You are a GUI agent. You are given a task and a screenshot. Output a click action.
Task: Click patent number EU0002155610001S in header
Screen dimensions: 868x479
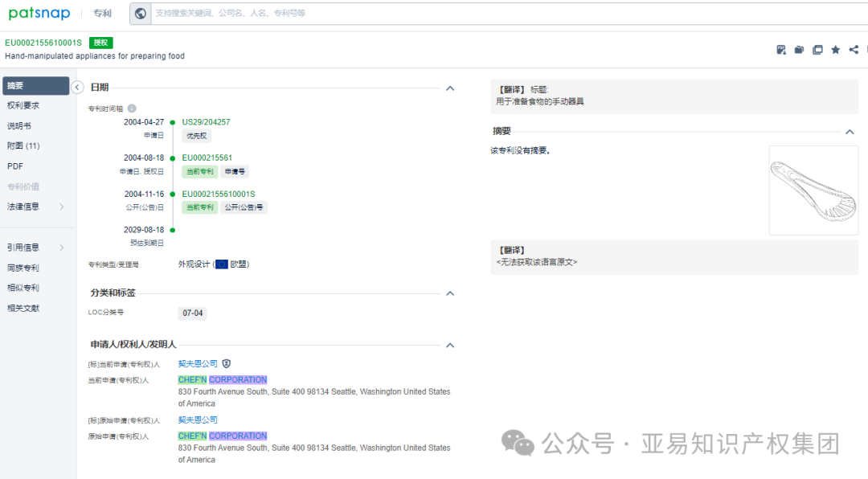point(43,43)
